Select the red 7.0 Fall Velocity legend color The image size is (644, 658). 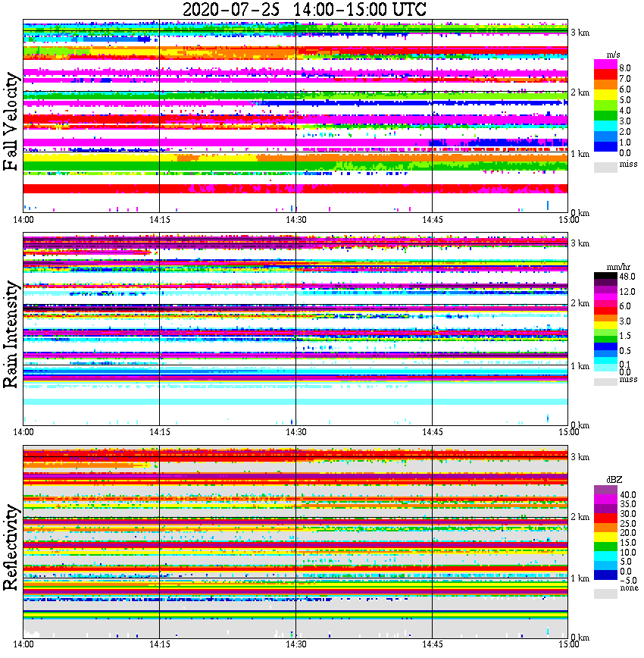[605, 75]
